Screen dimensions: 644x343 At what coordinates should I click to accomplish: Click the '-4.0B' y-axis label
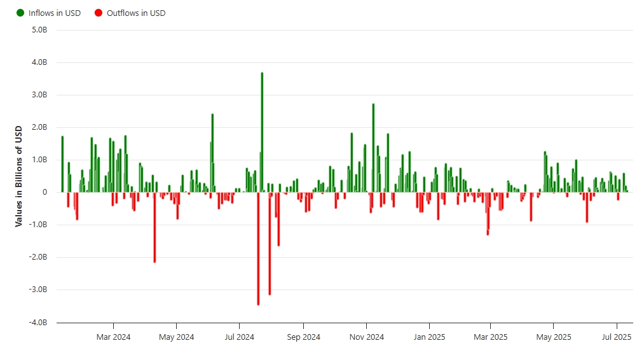click(38, 323)
